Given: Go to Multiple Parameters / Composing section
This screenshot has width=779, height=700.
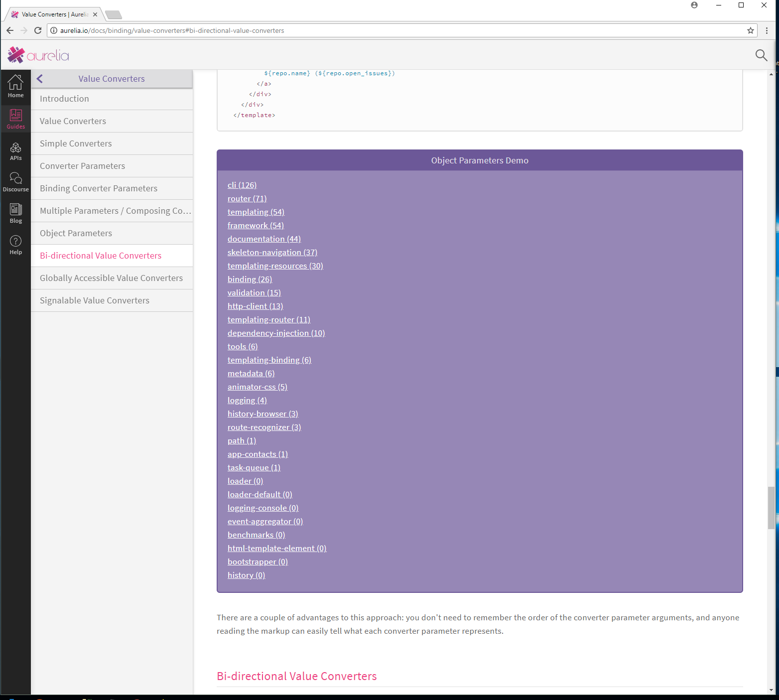Looking at the screenshot, I should (x=112, y=211).
